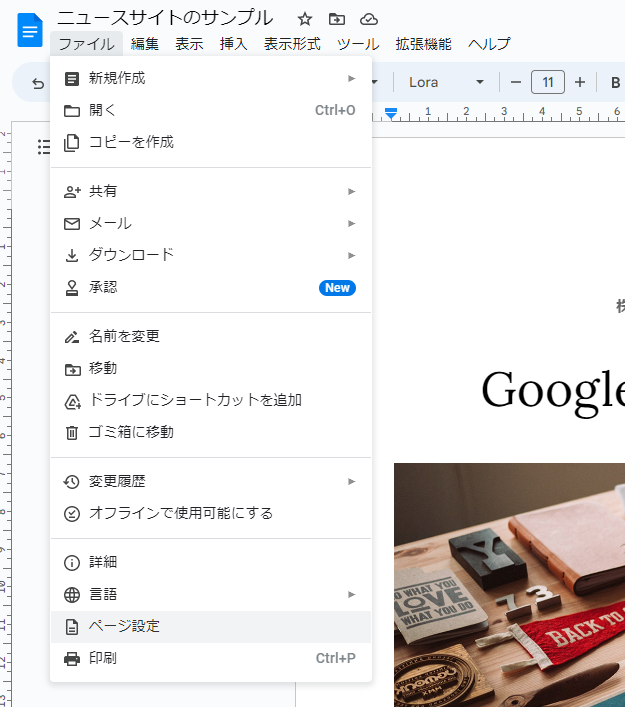This screenshot has height=707, width=625.
Task: Click the Drive shortcut icon
Action: pyautogui.click(x=73, y=401)
